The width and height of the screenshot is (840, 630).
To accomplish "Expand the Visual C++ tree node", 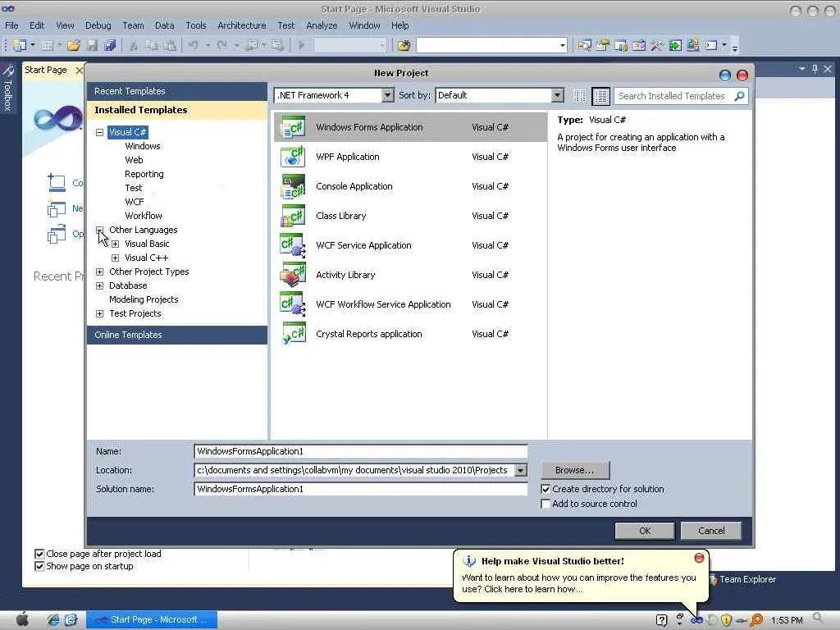I will 115,258.
